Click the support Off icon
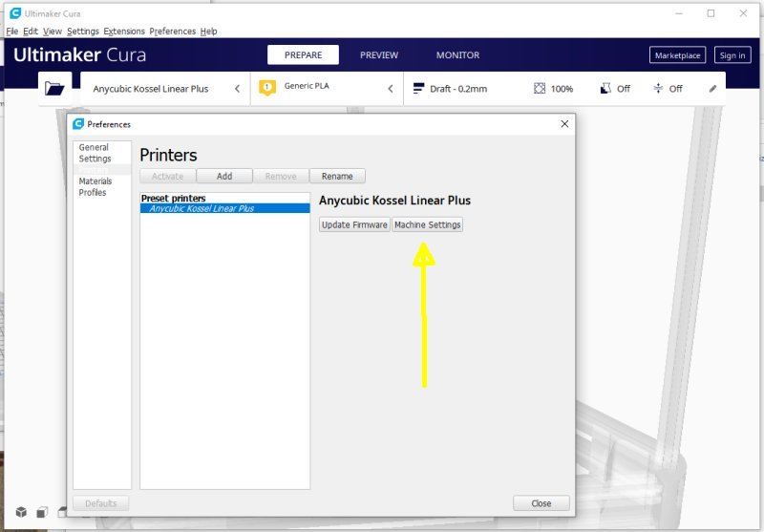 (x=605, y=88)
